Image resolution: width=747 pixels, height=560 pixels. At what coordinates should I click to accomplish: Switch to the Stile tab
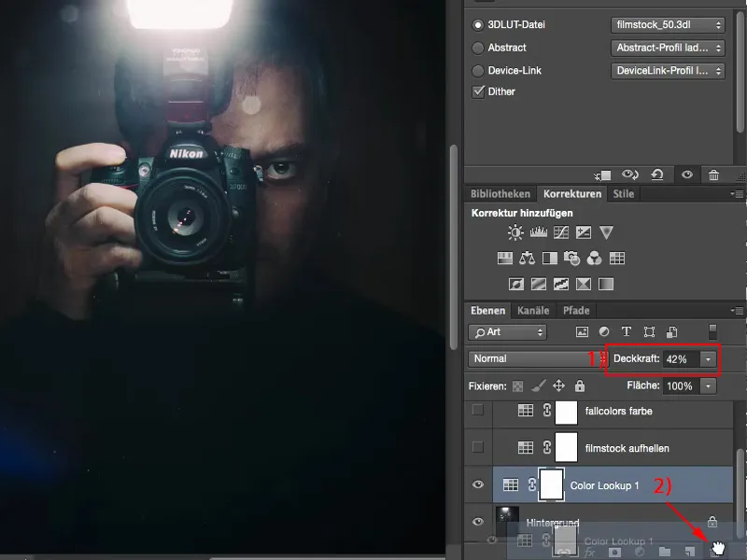pos(623,194)
